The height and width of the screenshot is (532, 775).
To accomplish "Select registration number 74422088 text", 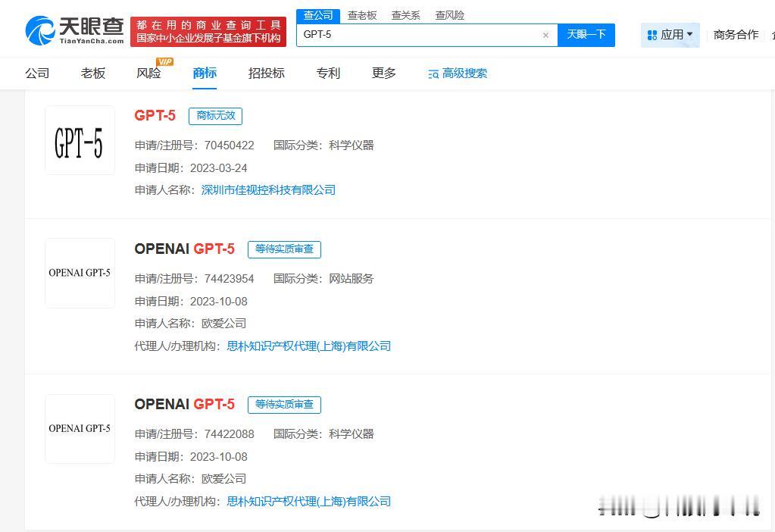I will (x=230, y=434).
